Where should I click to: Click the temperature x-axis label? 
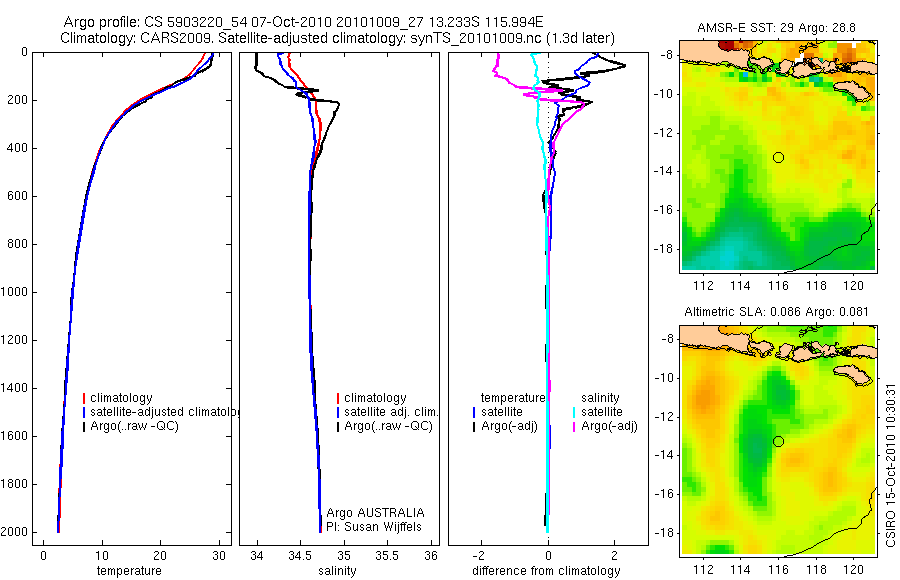[129, 571]
